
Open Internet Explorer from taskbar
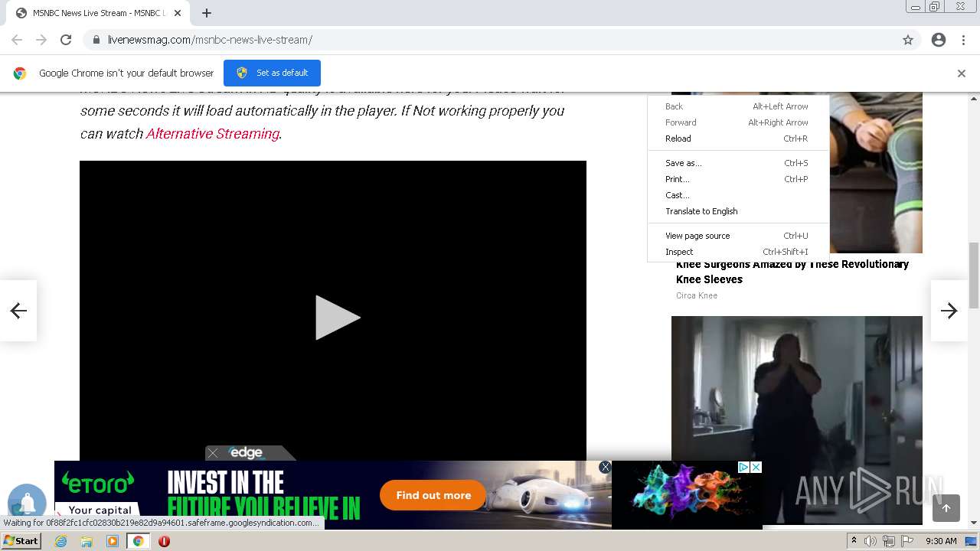[61, 541]
